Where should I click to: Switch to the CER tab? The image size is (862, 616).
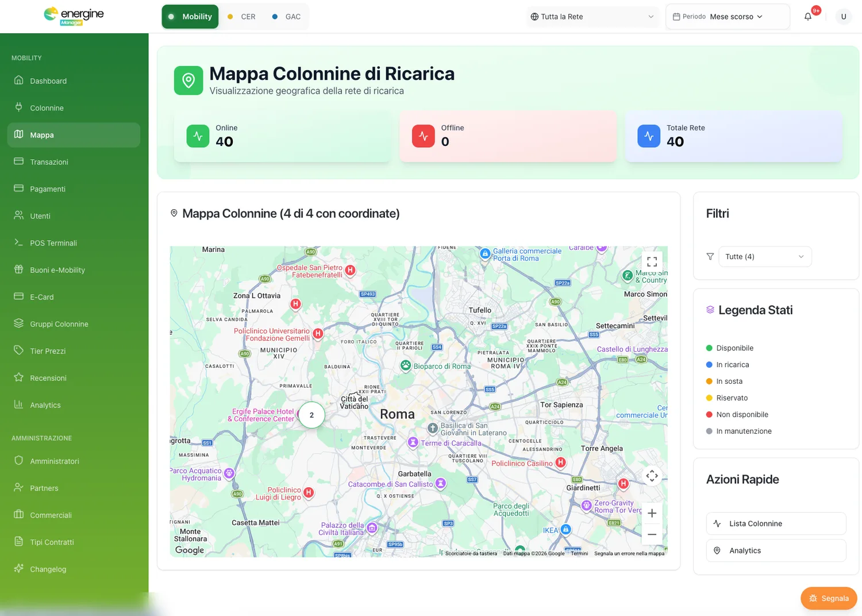[242, 17]
